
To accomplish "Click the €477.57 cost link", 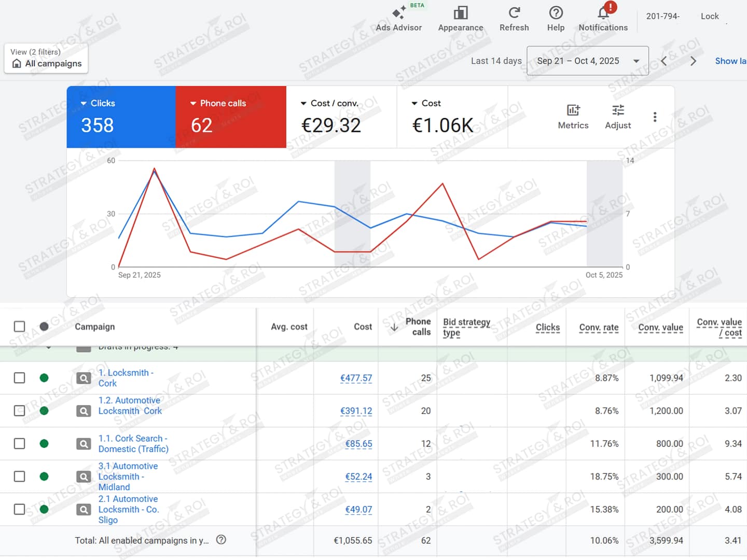I will [x=356, y=379].
